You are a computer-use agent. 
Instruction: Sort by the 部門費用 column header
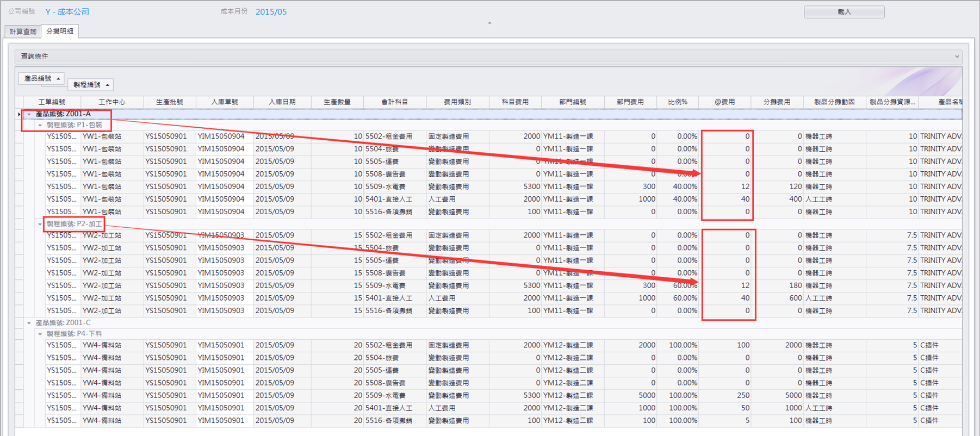point(630,102)
